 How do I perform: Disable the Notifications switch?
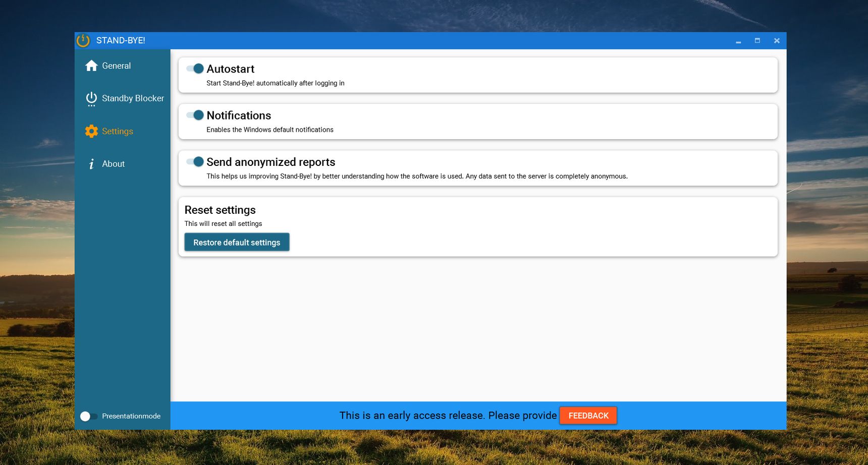click(195, 115)
